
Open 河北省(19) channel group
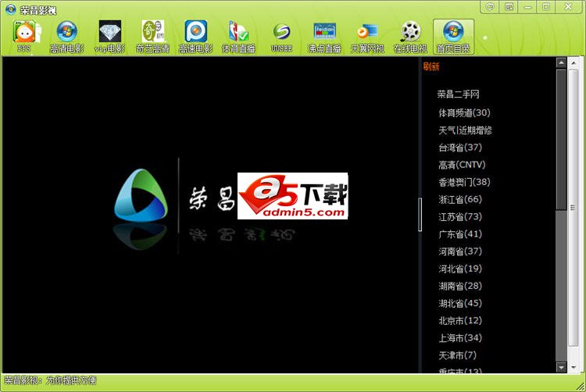460,269
